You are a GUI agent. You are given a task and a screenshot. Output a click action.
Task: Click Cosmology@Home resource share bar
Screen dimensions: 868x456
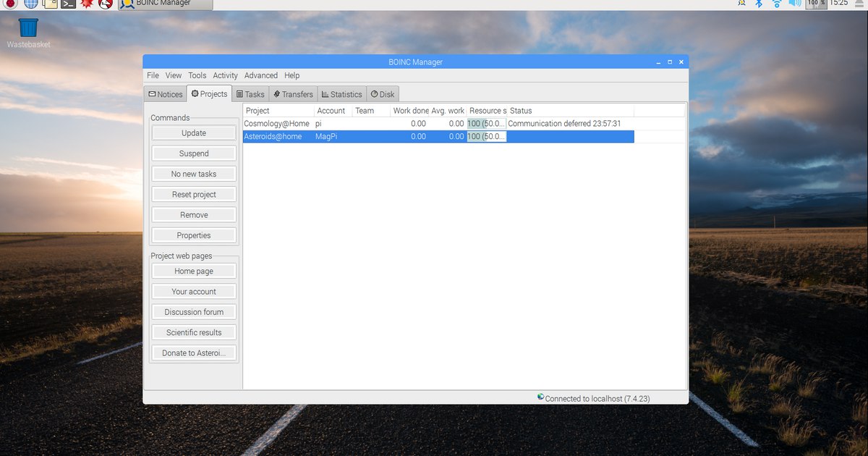486,124
